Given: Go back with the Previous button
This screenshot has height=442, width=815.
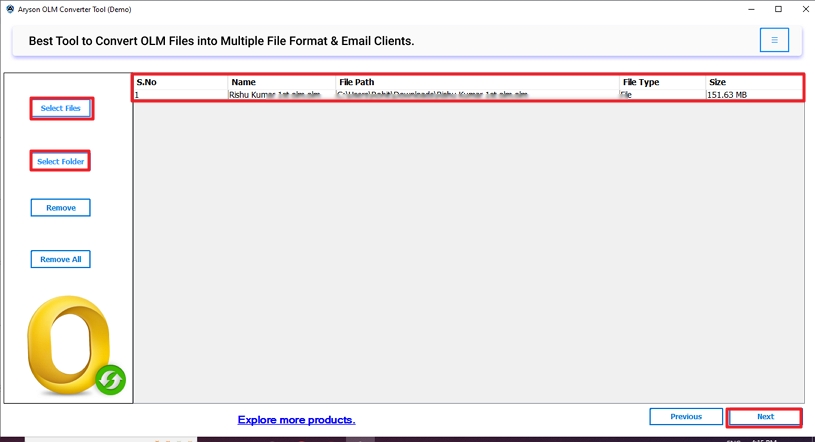Looking at the screenshot, I should pos(686,417).
